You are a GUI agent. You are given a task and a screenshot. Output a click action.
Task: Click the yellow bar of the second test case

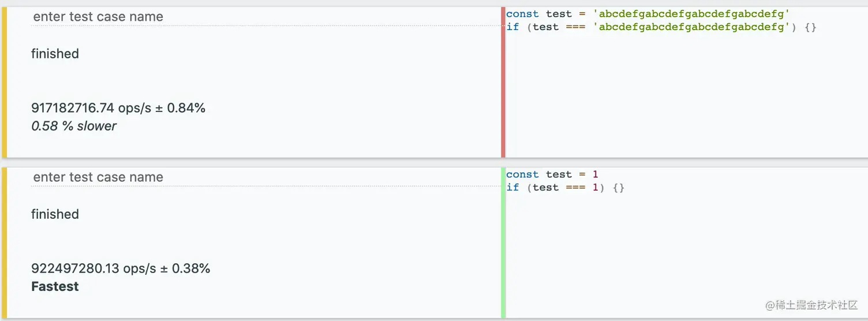click(x=5, y=242)
